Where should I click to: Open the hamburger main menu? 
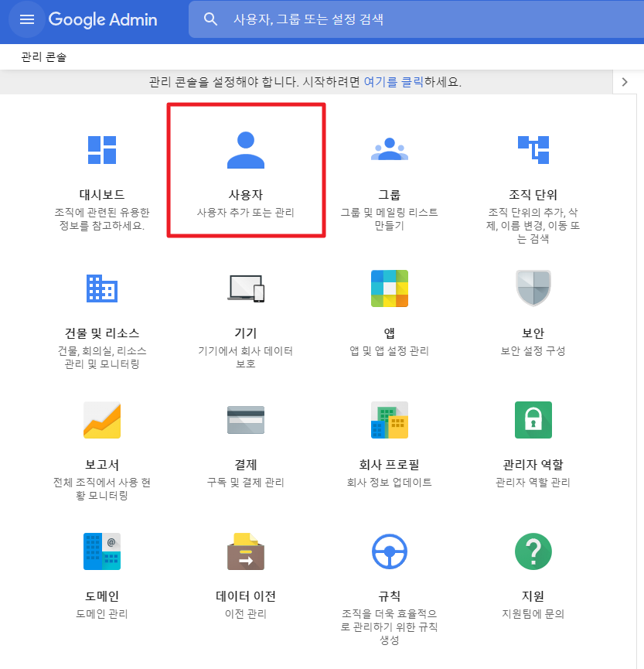[27, 19]
